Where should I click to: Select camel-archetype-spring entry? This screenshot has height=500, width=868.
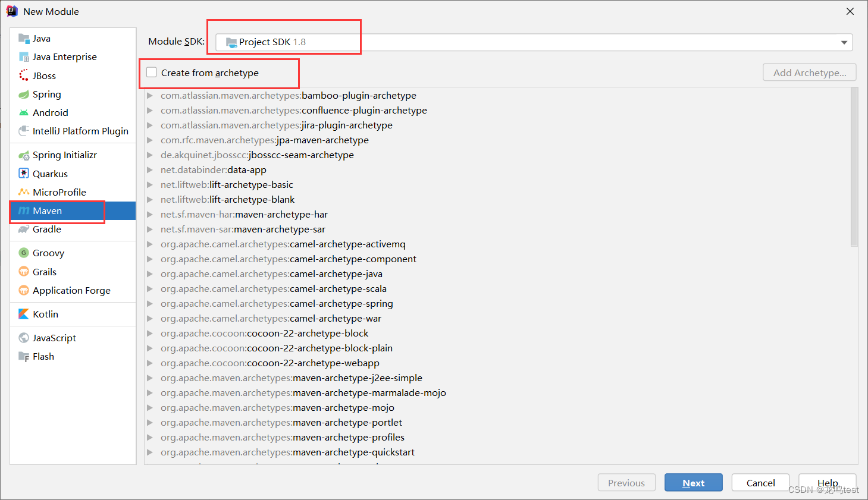coord(277,304)
